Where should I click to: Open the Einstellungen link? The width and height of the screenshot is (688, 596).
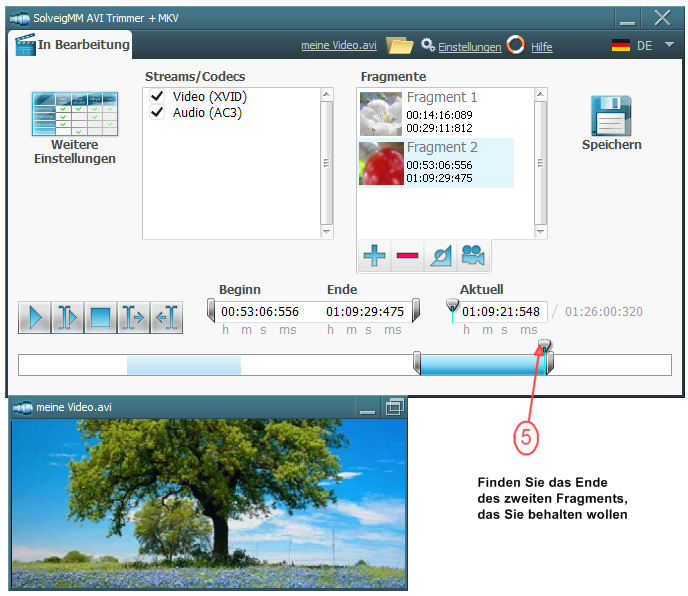tap(469, 47)
